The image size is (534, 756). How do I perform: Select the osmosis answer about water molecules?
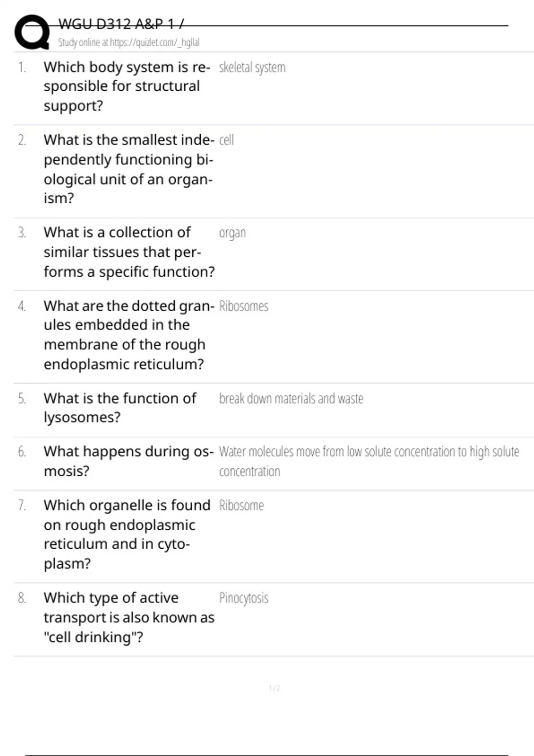tap(368, 461)
